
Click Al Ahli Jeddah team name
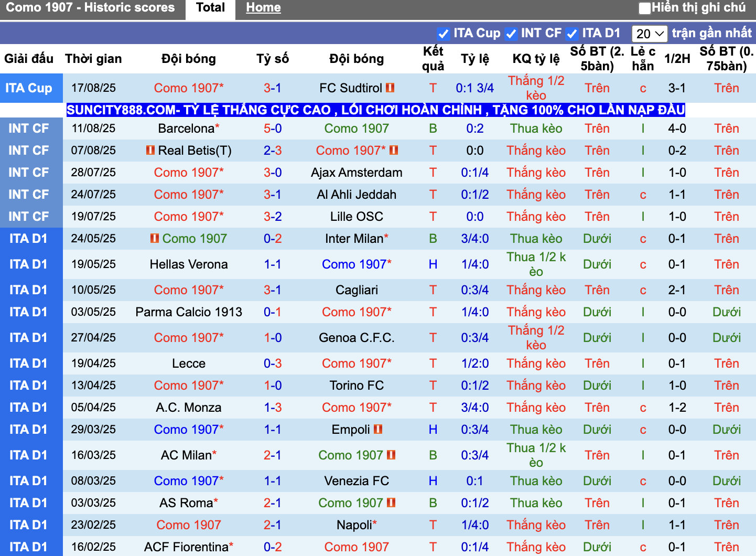point(357,195)
